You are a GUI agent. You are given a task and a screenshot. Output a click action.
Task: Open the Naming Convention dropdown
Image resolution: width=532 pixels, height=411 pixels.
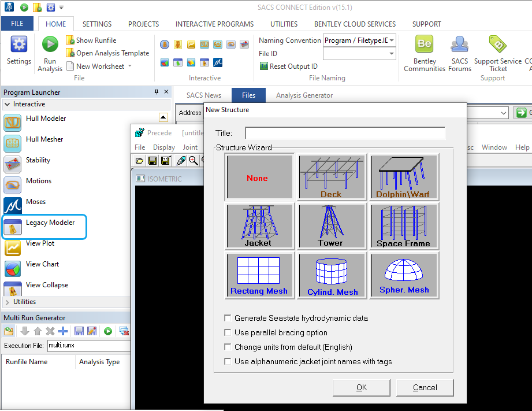point(392,40)
